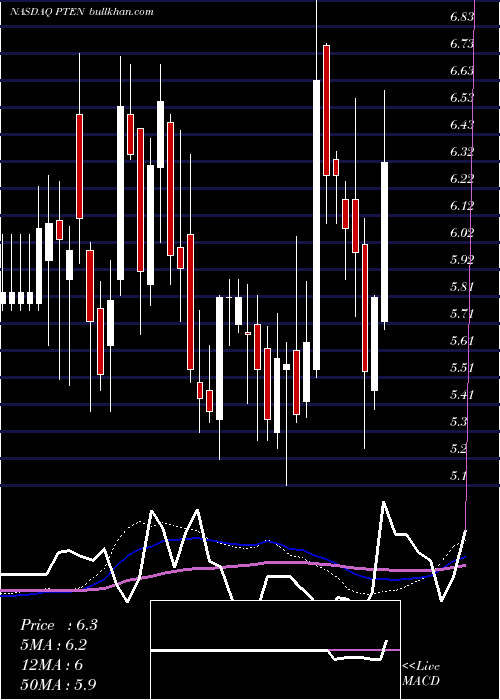Click the 5.61 price axis label
The width and height of the screenshot is (500, 700).
462,341
